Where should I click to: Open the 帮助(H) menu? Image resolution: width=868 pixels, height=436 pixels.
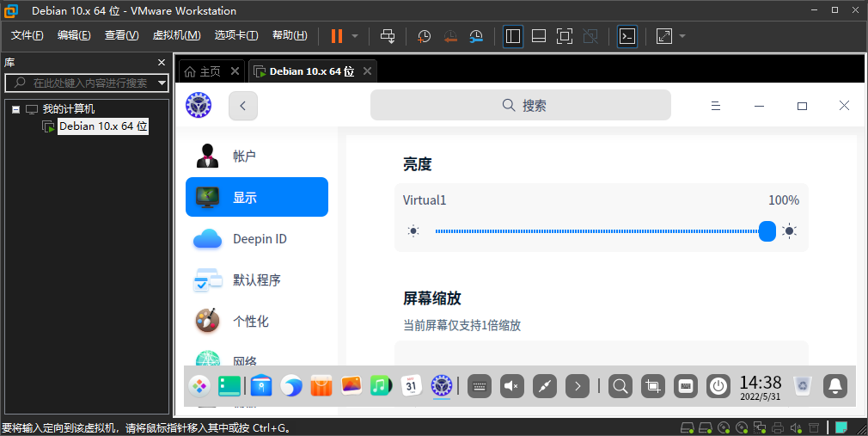(290, 35)
